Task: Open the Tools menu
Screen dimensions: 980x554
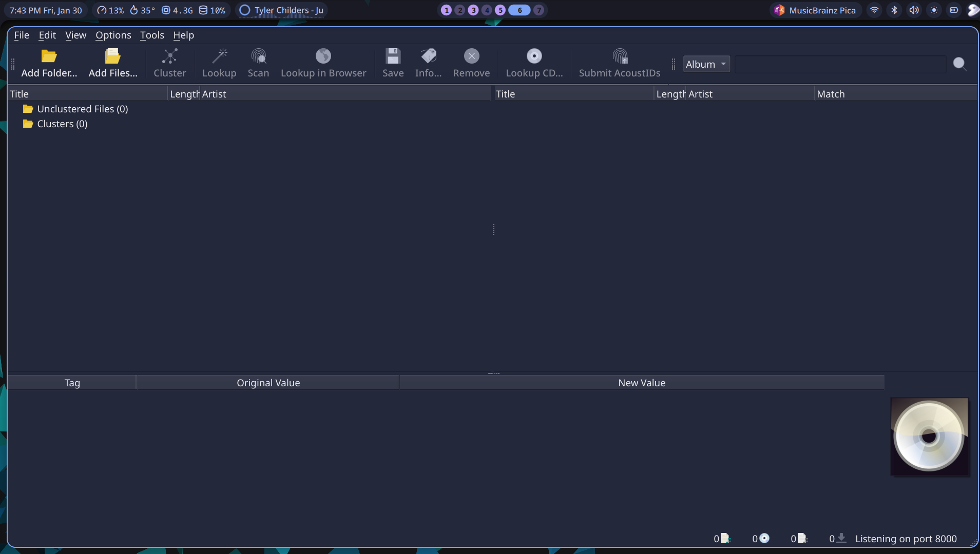Action: point(152,35)
